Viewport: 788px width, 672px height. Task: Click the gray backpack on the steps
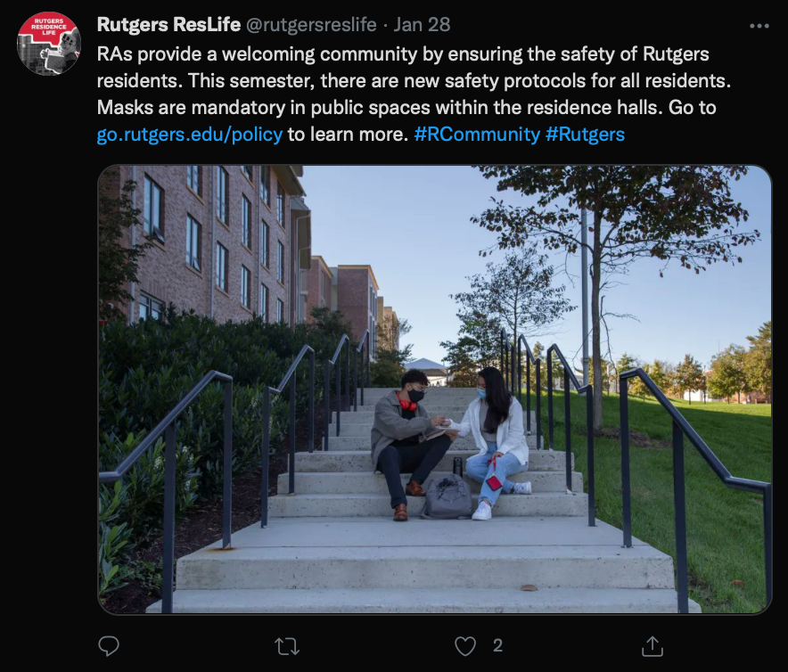point(447,497)
